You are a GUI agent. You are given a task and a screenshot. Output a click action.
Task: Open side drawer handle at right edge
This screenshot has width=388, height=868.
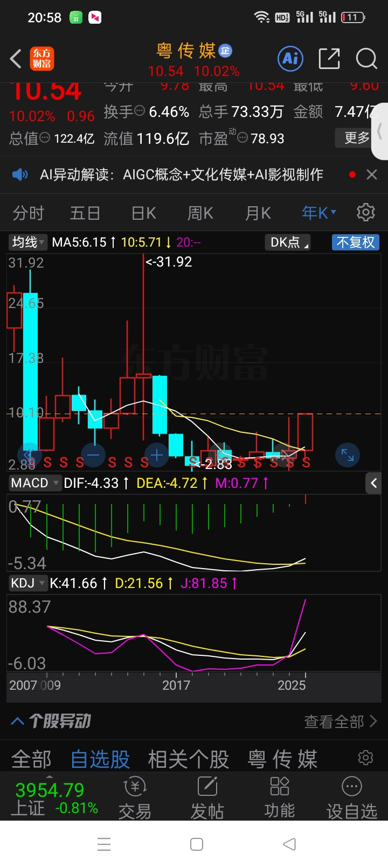pyautogui.click(x=380, y=131)
